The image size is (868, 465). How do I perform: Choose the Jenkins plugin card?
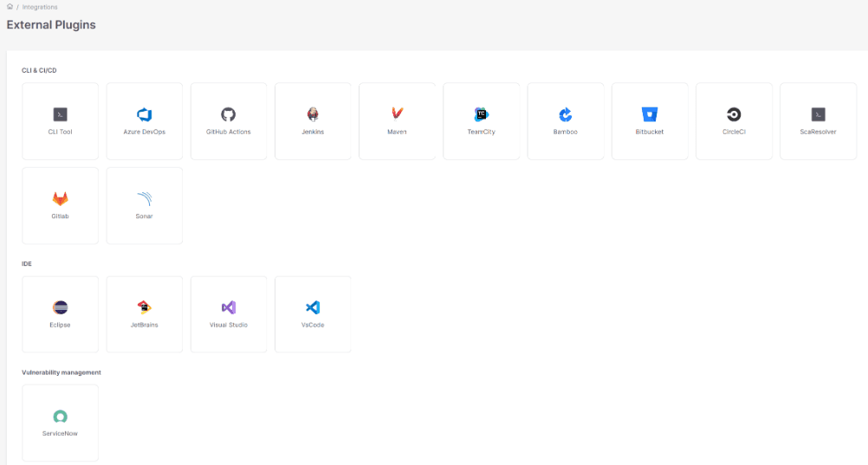pyautogui.click(x=313, y=121)
